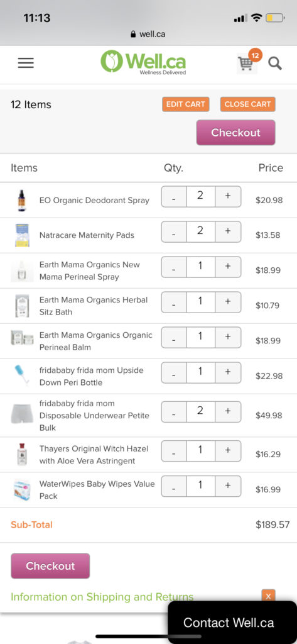Click the EDIT CART button
The image size is (297, 644).
point(185,104)
